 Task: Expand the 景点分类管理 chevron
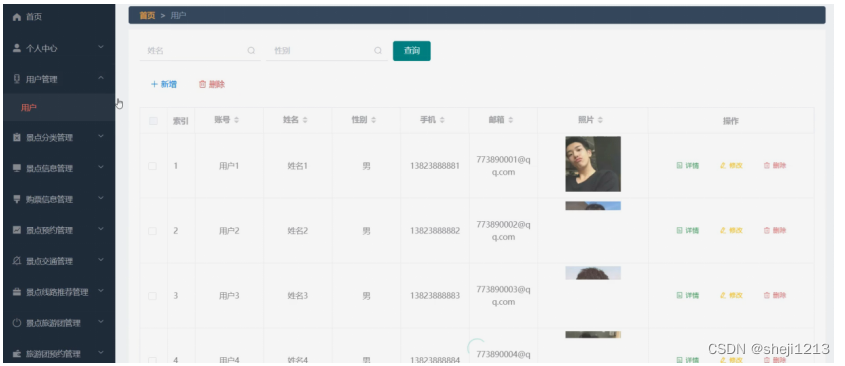pyautogui.click(x=101, y=136)
